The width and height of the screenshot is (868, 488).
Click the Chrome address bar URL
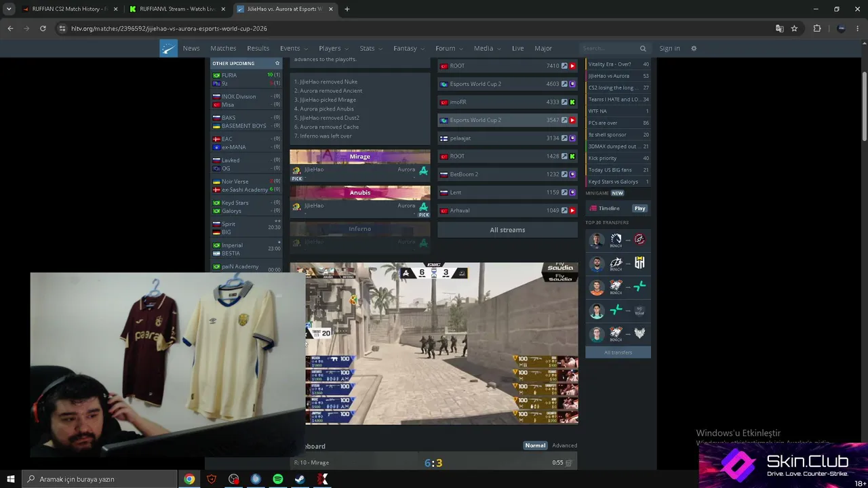pos(169,28)
